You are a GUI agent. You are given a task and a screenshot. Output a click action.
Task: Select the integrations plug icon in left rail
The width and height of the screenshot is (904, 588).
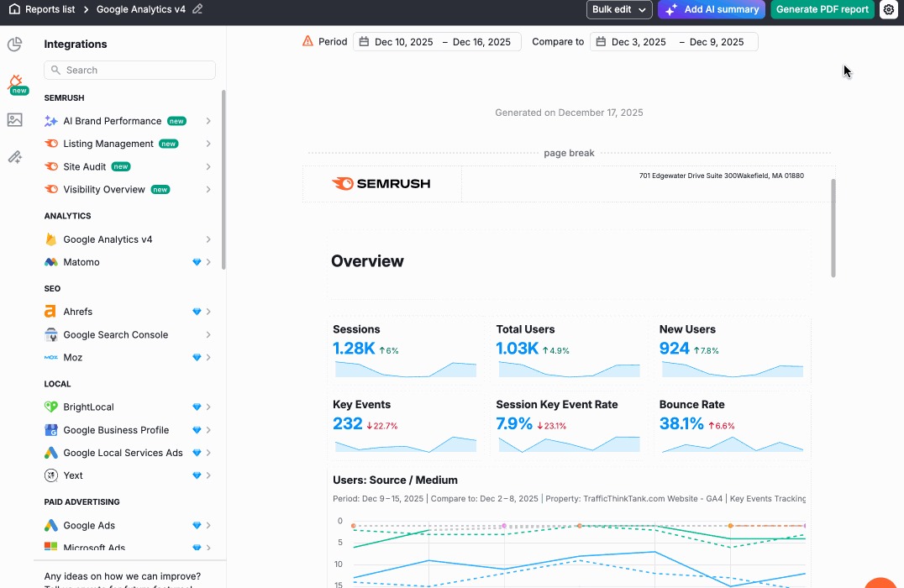[15, 82]
